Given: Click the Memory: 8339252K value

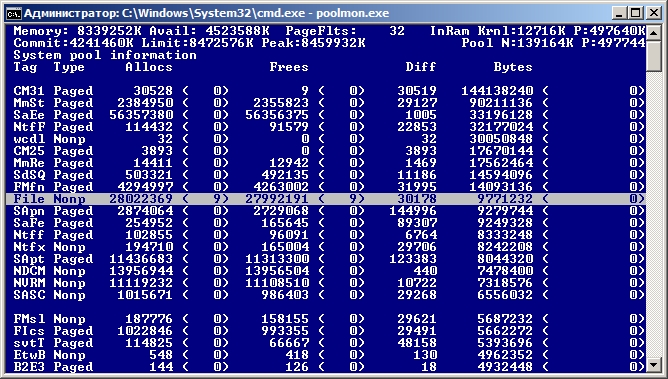Looking at the screenshot, I should click(x=78, y=31).
